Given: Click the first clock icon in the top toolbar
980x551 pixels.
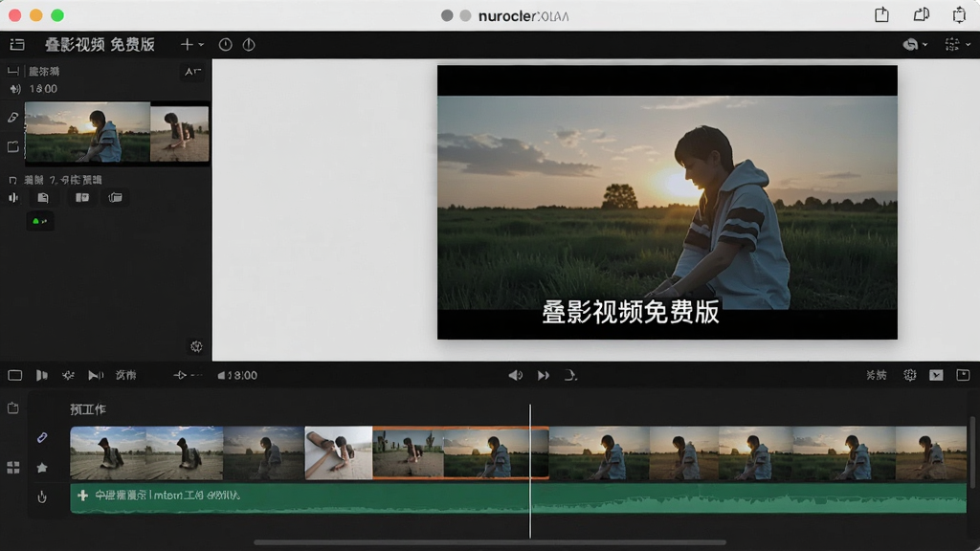Looking at the screenshot, I should [226, 44].
